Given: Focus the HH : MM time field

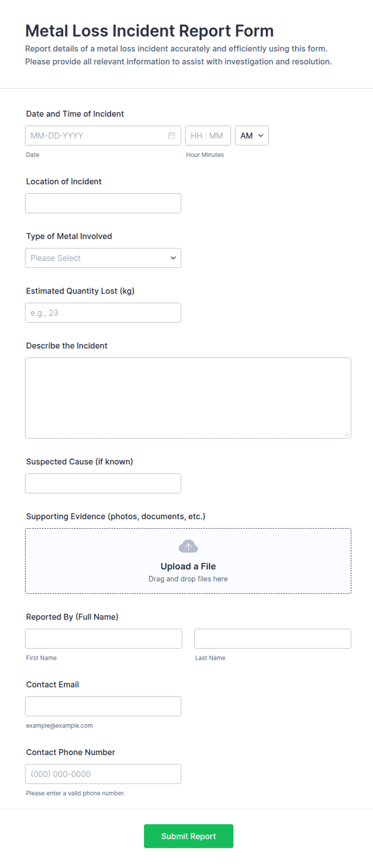Looking at the screenshot, I should (208, 136).
